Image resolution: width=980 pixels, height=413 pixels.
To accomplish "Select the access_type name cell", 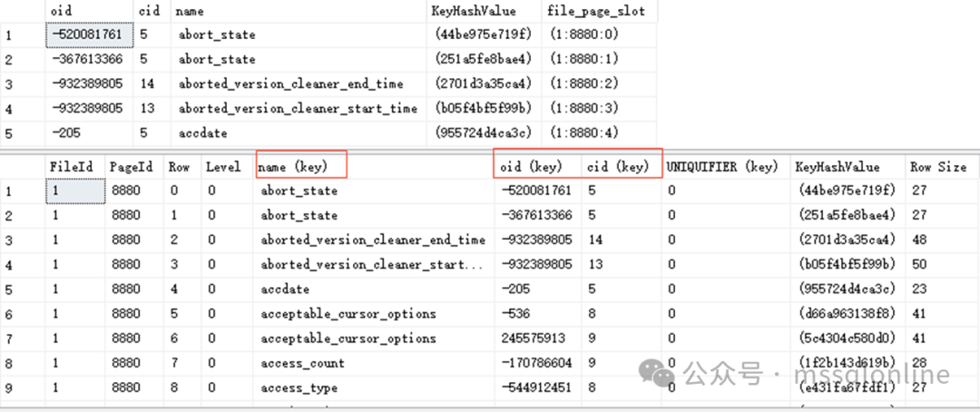I will [x=299, y=388].
